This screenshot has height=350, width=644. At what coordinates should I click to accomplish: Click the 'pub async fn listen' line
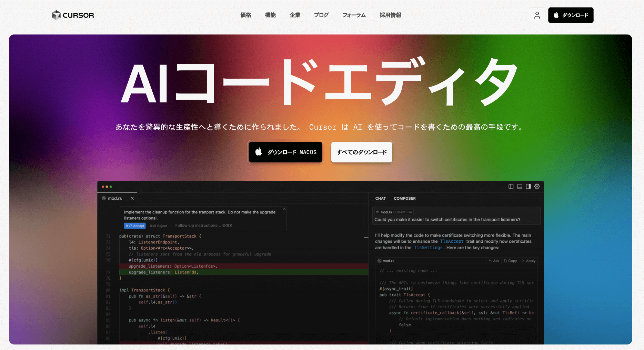[x=184, y=320]
